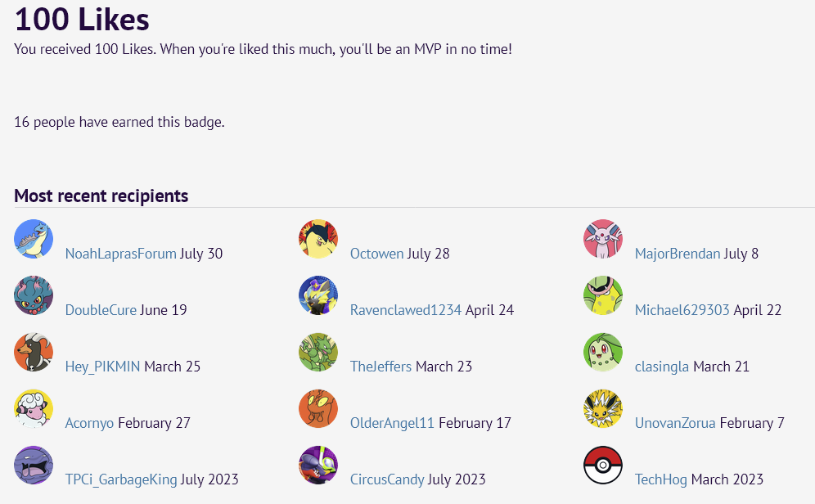Viewport: 815px width, 504px height.
Task: Click Acornyo's Flaaffy avatar
Action: pos(34,408)
